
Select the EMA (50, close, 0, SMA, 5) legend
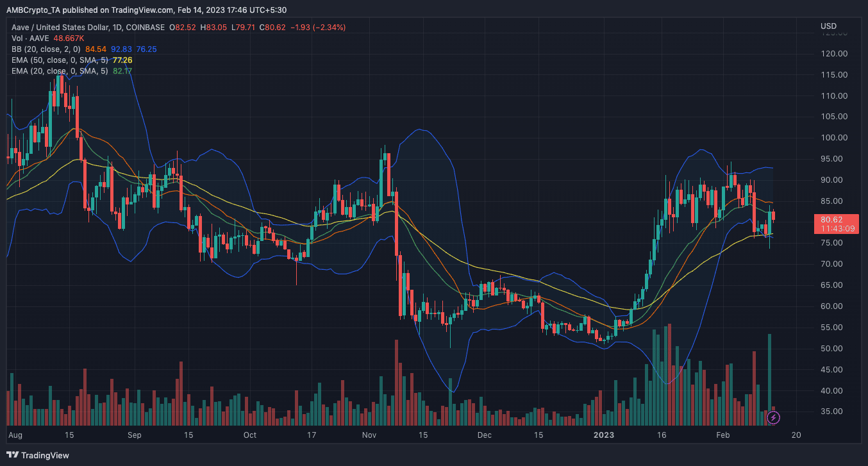tap(60, 60)
